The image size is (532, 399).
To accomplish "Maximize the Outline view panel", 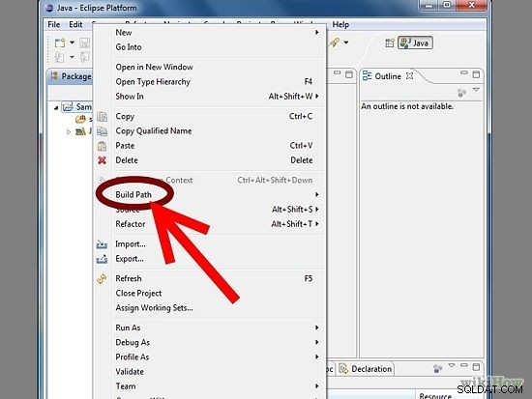I will 476,74.
